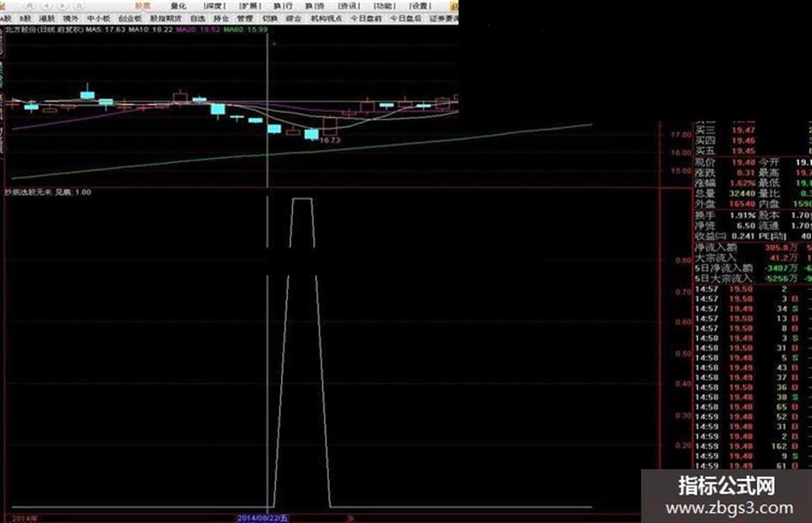The height and width of the screenshot is (523, 812).
Task: Select the 持仓 tab
Action: [x=221, y=18]
